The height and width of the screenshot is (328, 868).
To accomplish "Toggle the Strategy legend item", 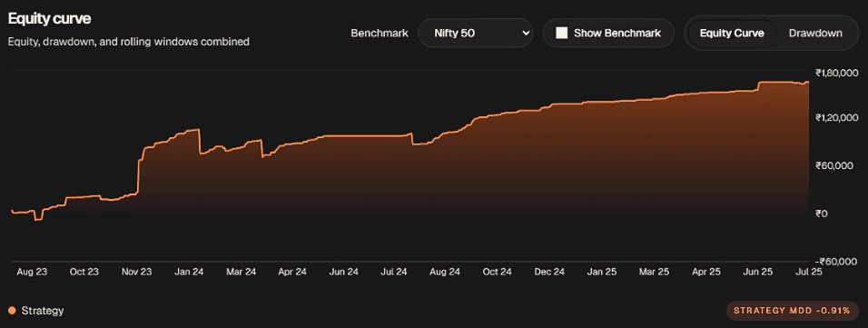I will click(36, 311).
